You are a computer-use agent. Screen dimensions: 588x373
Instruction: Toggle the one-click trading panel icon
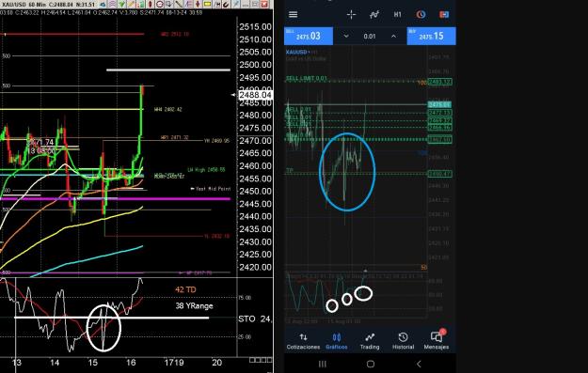pos(444,14)
